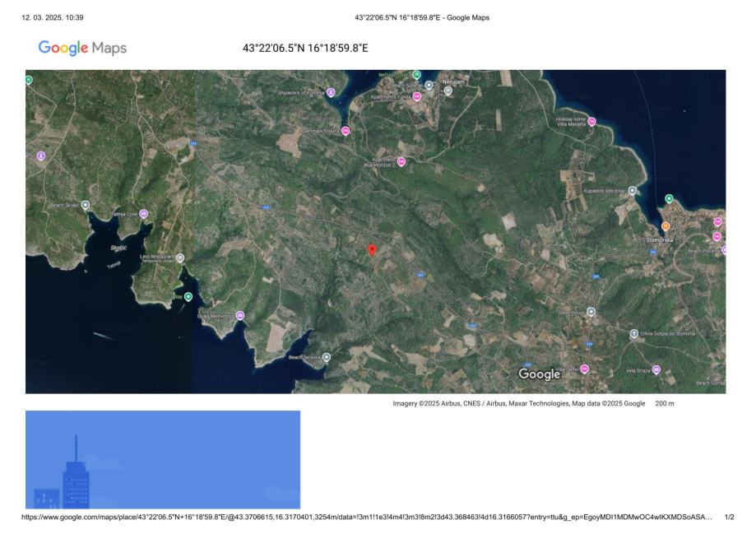Select the green pin north of Stomorska
This screenshot has width=756, height=534.
(669, 198)
